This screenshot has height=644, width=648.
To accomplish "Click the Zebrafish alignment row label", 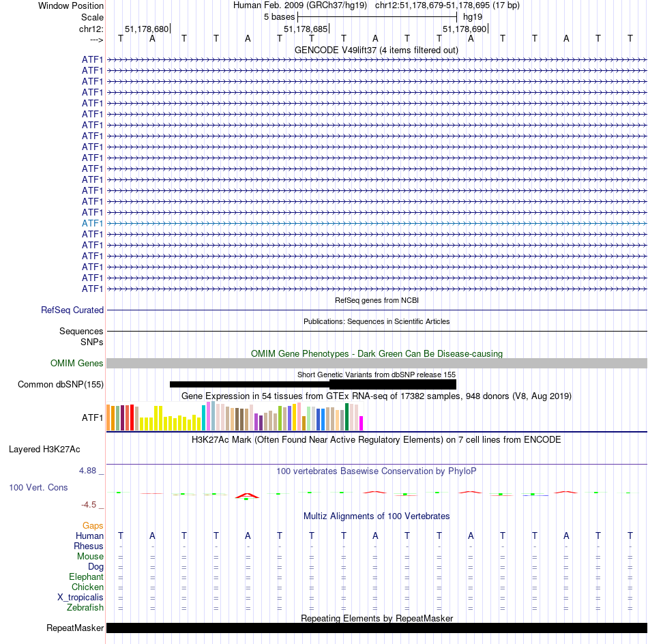I will pyautogui.click(x=85, y=608).
